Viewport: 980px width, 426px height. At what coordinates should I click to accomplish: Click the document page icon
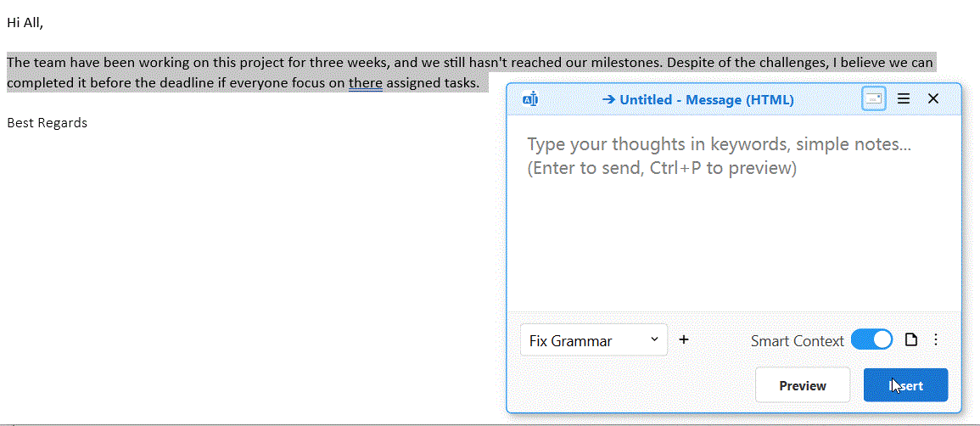(x=911, y=339)
